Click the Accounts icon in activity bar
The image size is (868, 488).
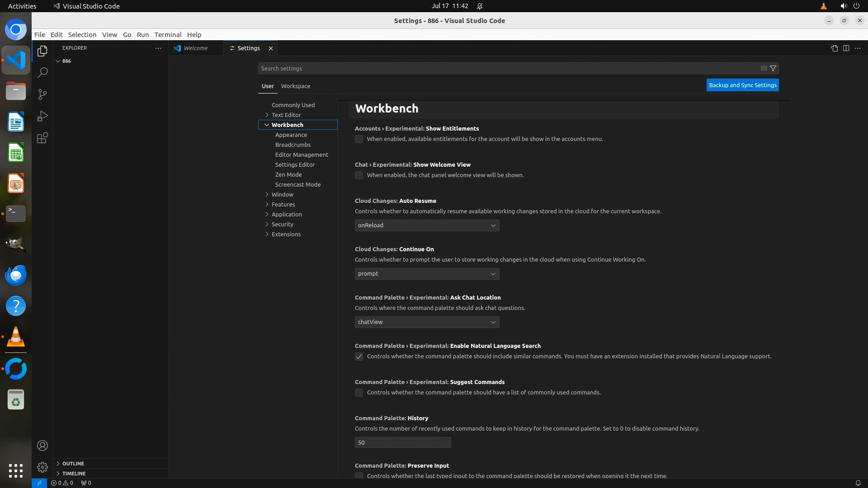click(42, 446)
